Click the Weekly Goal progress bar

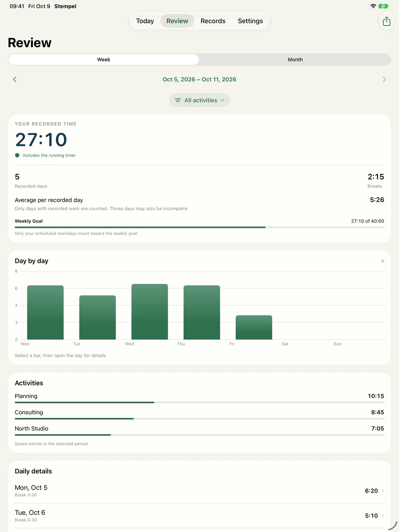[x=199, y=227]
